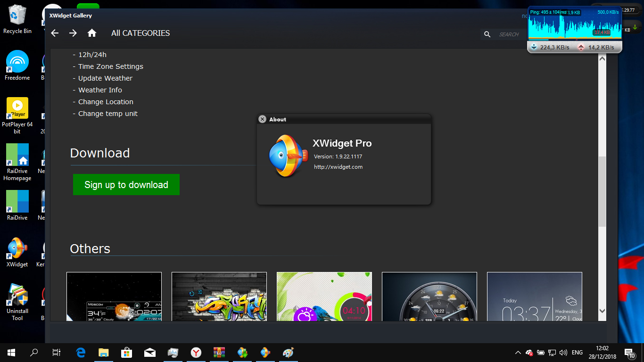Open the Gallery home page
The width and height of the screenshot is (644, 362).
[x=92, y=33]
